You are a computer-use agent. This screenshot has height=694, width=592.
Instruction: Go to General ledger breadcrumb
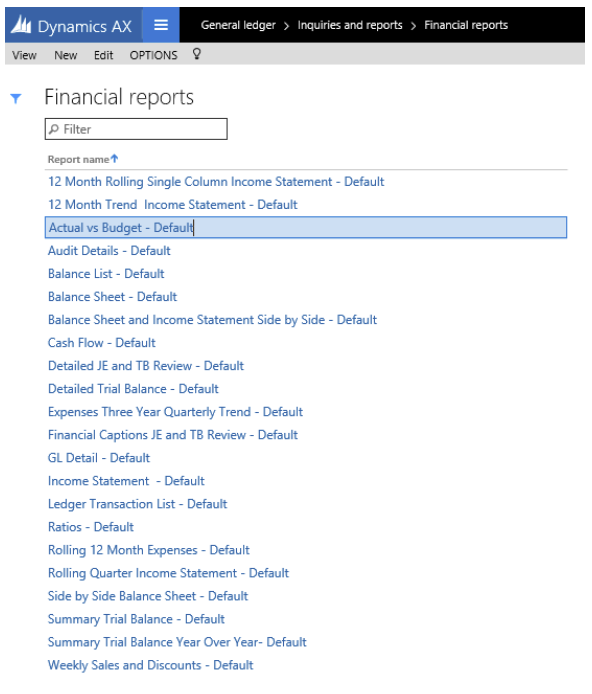pos(238,25)
